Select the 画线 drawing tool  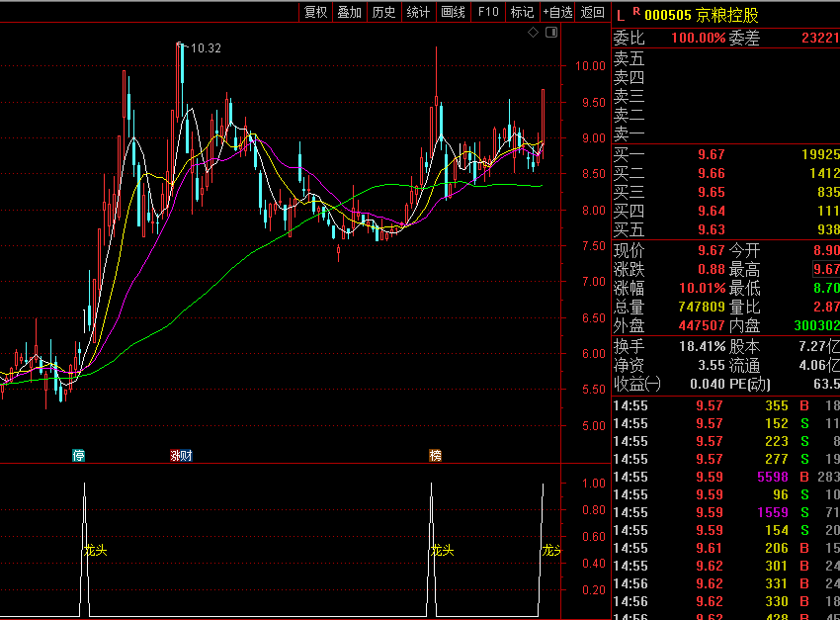[x=453, y=12]
